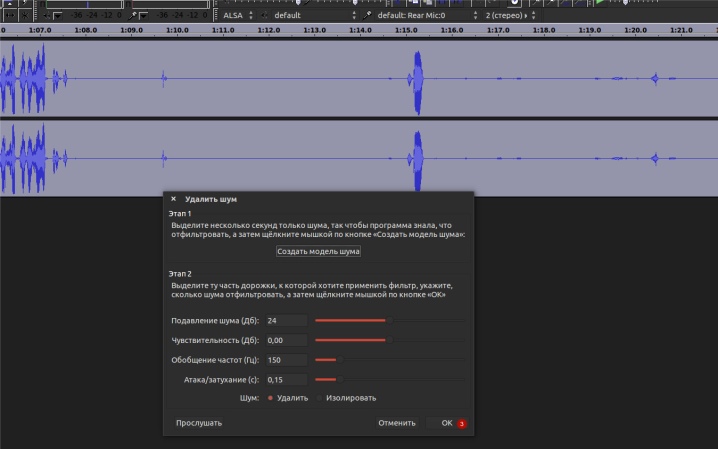Click the Создать модель шума button
The height and width of the screenshot is (449, 718).
318,251
